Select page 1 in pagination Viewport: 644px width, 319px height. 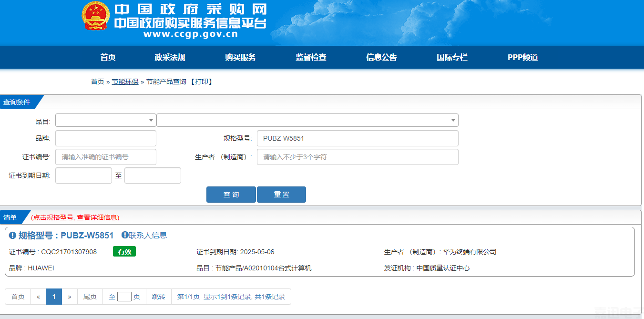click(54, 297)
